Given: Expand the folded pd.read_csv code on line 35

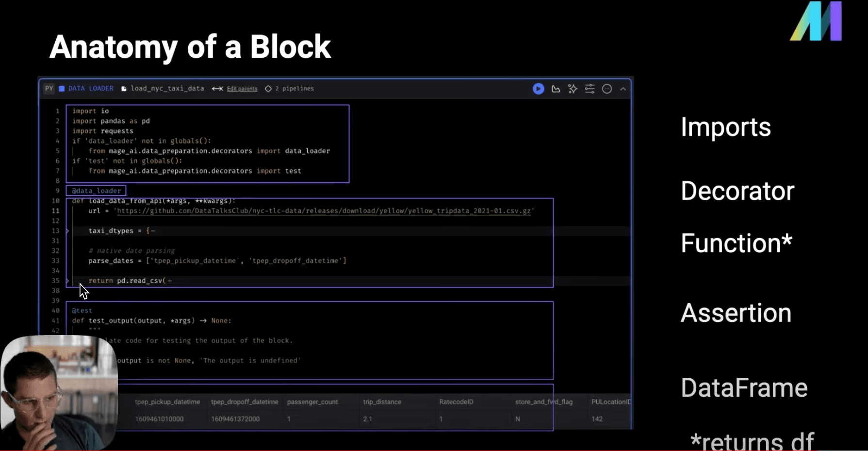Looking at the screenshot, I should point(67,281).
